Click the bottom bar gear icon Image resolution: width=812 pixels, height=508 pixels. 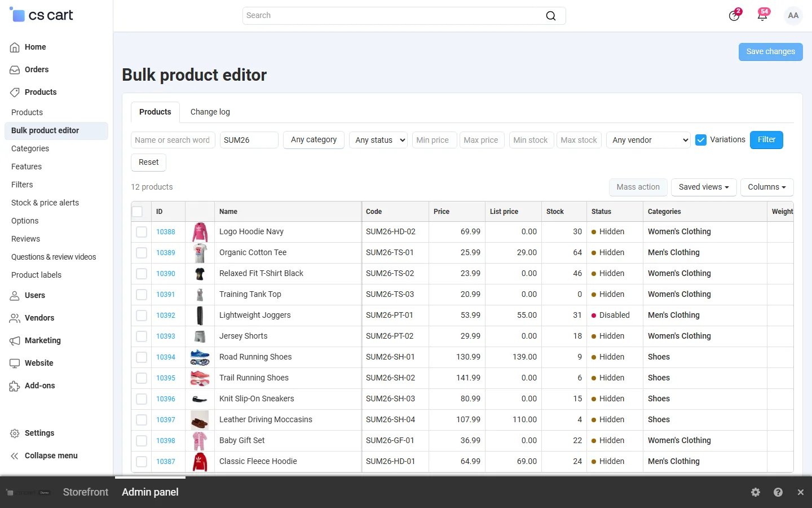point(756,492)
